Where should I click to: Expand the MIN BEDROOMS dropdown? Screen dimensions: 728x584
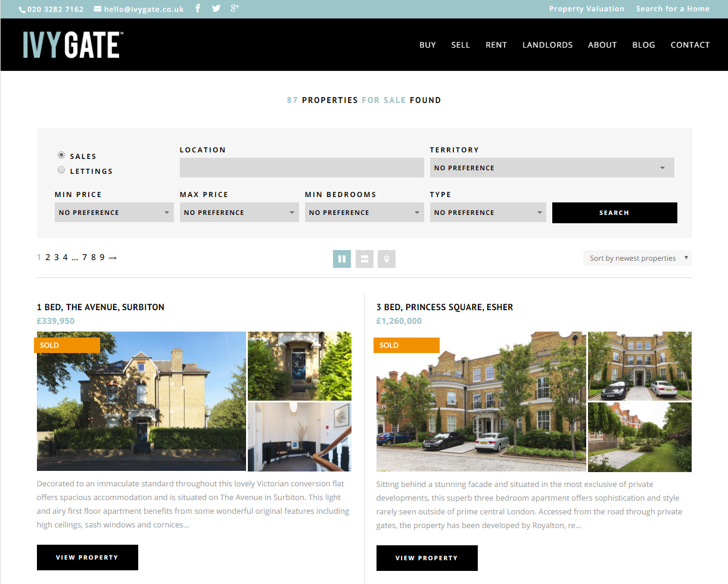coord(364,212)
